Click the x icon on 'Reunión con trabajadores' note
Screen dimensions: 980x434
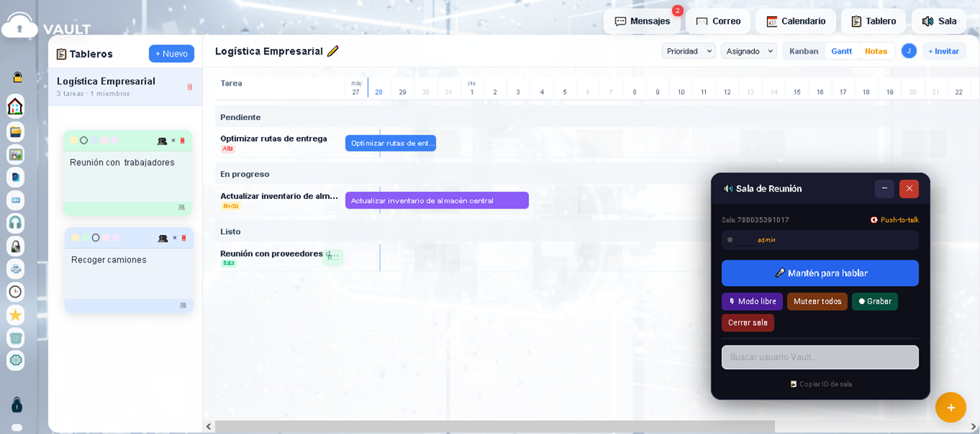coord(173,141)
